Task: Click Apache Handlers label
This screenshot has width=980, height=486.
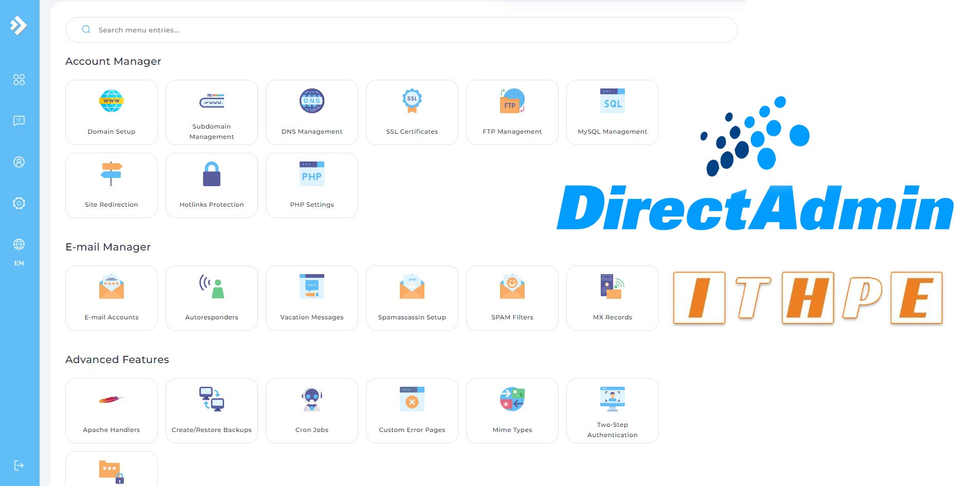Action: pos(112,430)
